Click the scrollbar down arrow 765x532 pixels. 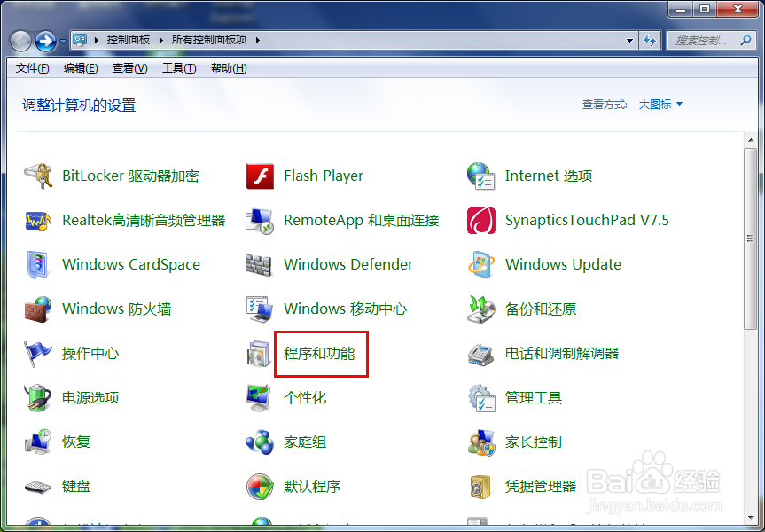point(750,519)
